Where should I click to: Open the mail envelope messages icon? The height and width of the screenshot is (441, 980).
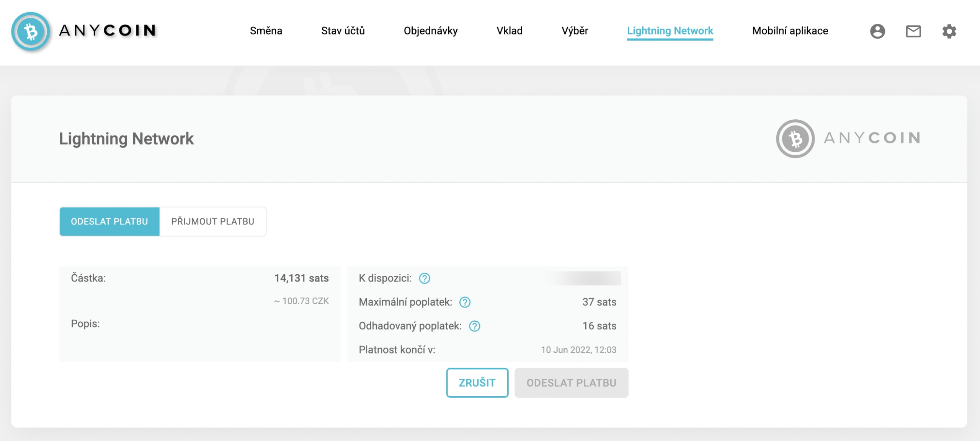tap(913, 31)
